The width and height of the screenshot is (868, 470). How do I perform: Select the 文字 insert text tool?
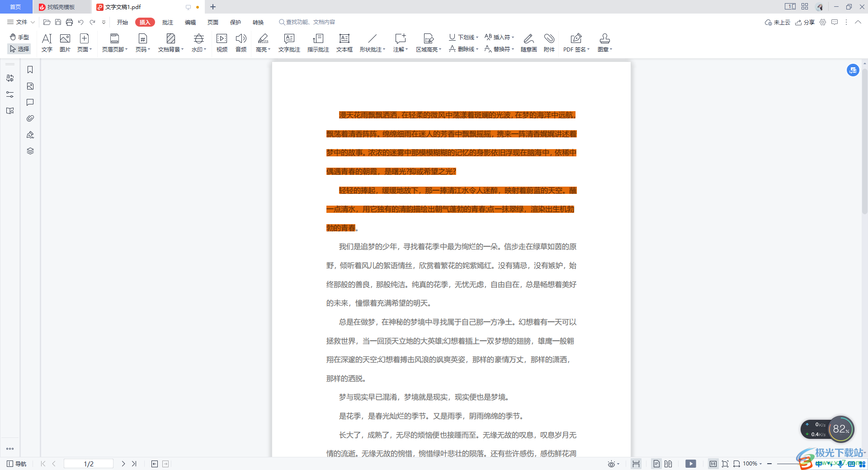click(47, 43)
